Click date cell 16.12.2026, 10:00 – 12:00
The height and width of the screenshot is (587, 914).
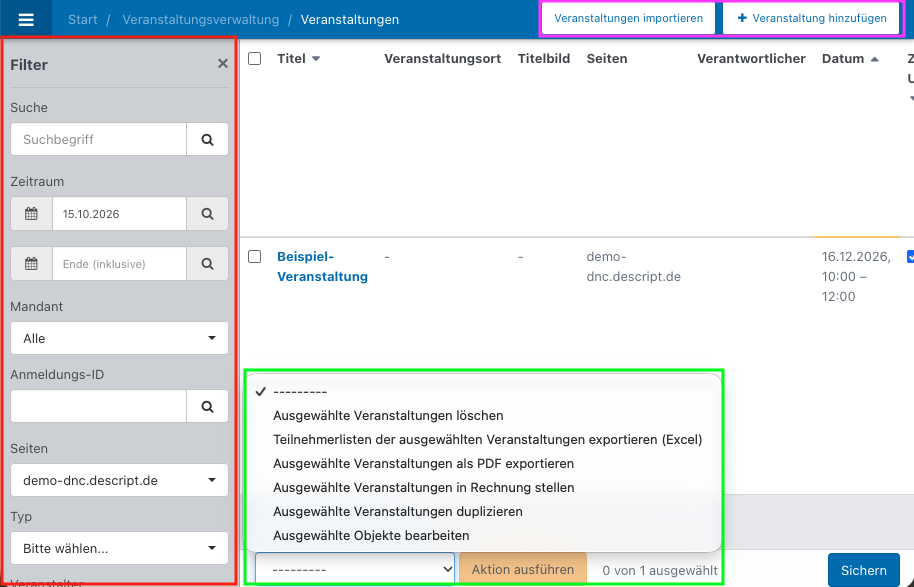(856, 276)
